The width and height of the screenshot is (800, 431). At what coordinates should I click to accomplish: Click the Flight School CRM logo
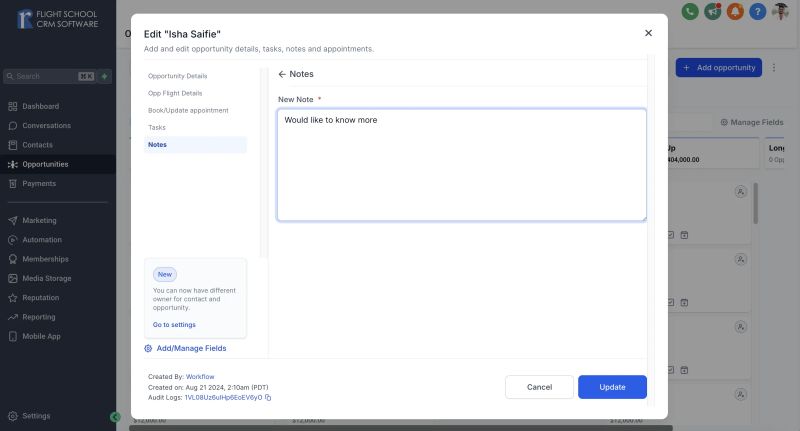pyautogui.click(x=57, y=19)
